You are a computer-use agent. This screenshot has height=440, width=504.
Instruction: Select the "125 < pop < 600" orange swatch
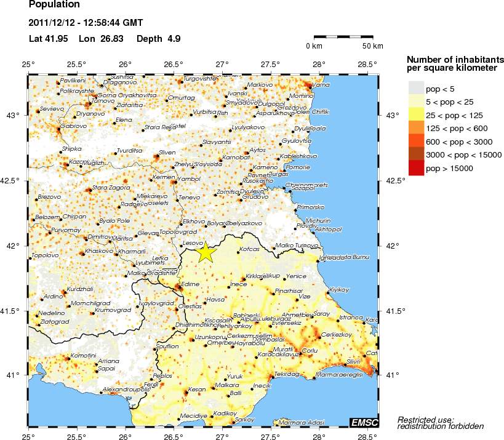pyautogui.click(x=416, y=129)
